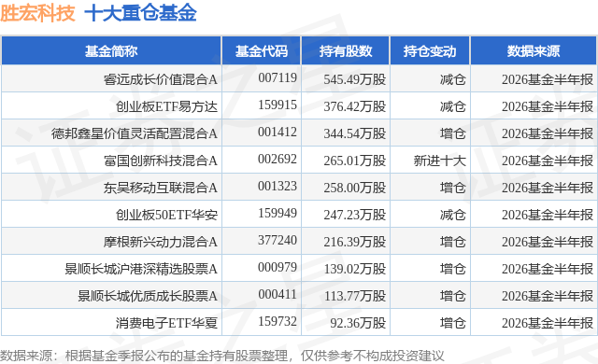The image size is (598, 364).
Task: Click the 数据来源 column header
Action: (x=534, y=50)
